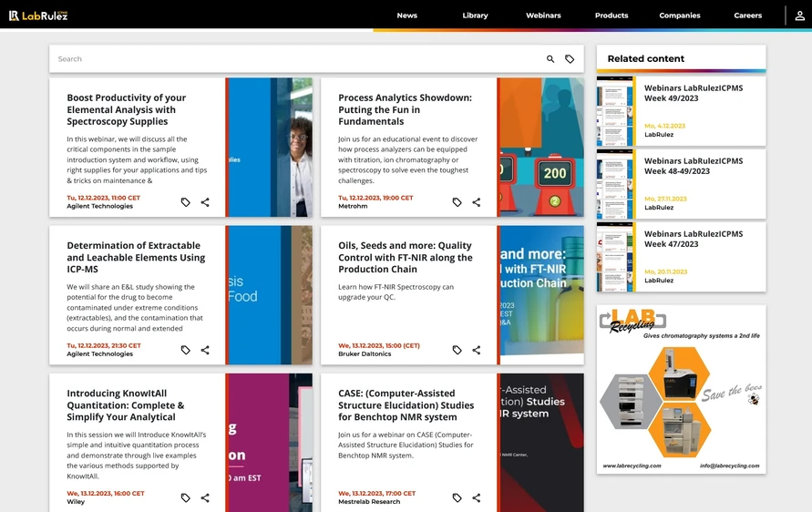Open Boost Productivity of your Elemental Analysis title
The image size is (812, 512).
click(x=127, y=109)
